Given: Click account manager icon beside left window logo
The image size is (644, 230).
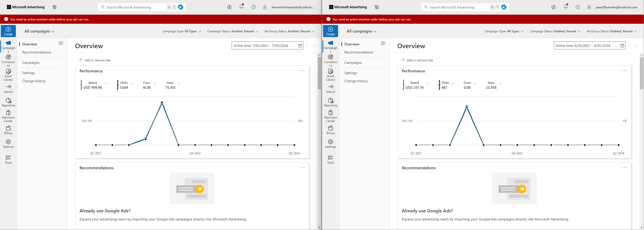Looking at the screenshot, I should point(54,7).
